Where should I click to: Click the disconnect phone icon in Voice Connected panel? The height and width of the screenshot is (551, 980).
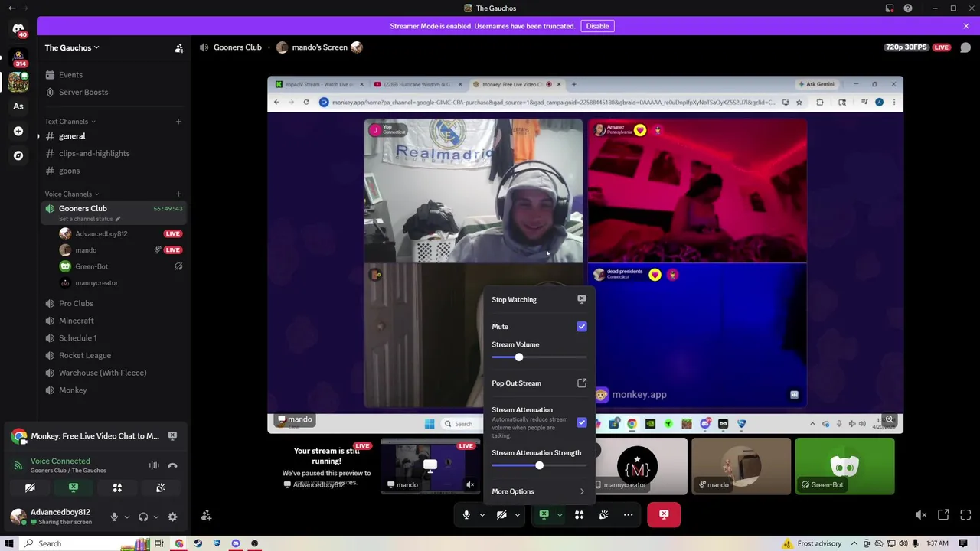172,465
